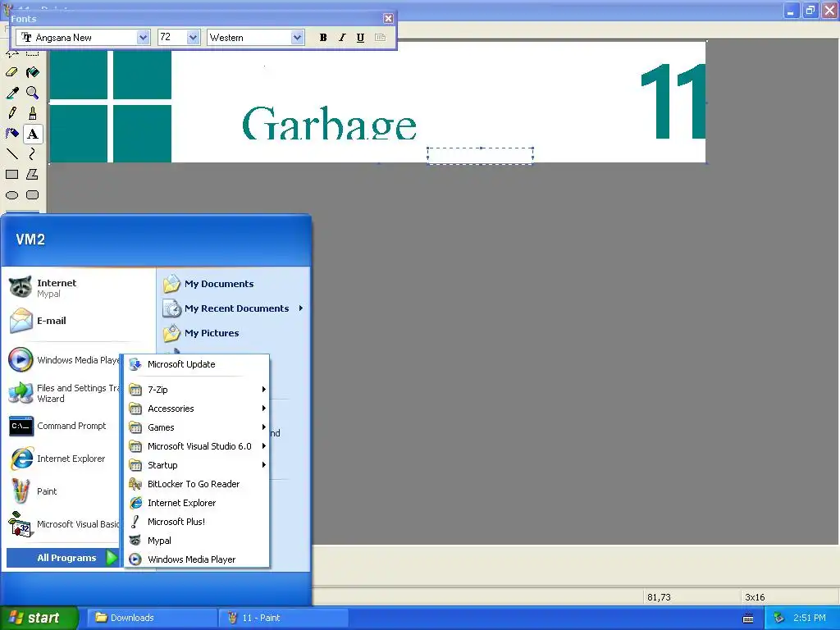
Task: Select the Eraser tool in Paint
Action: click(x=11, y=72)
